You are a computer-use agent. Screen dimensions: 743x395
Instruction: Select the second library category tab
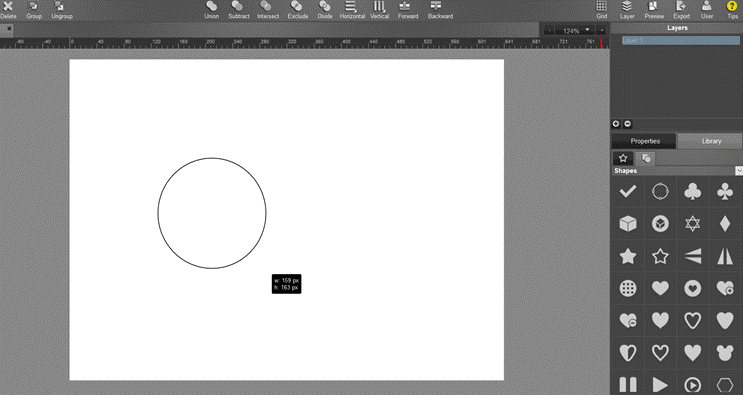645,159
